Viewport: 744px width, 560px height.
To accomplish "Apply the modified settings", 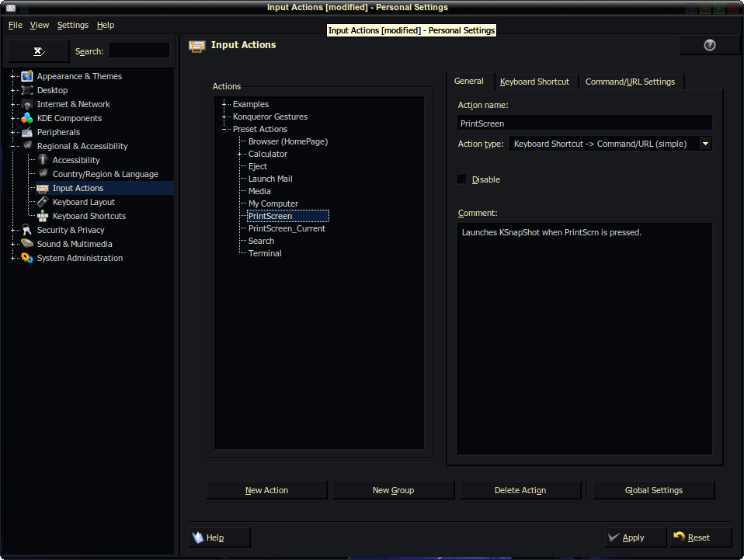I will 635,537.
